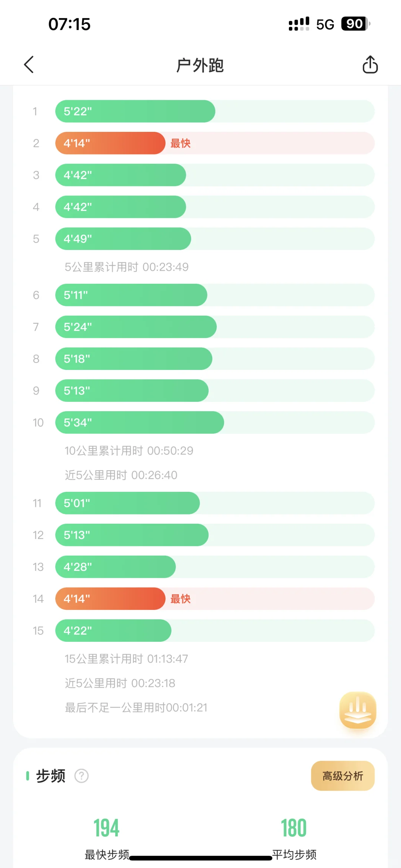
Task: Open the 高级分析 button
Action: click(342, 776)
